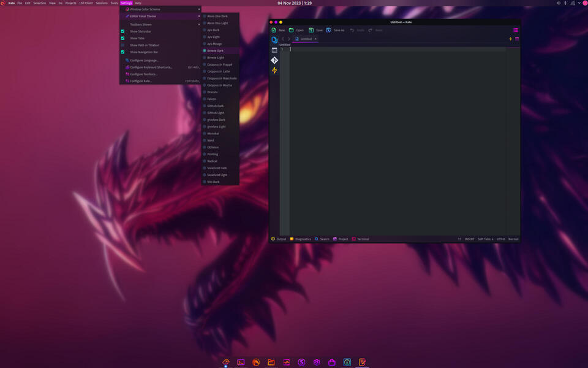Screen dimensions: 588x368
Task: Open the Git sidebar panel icon
Action: pos(274,60)
